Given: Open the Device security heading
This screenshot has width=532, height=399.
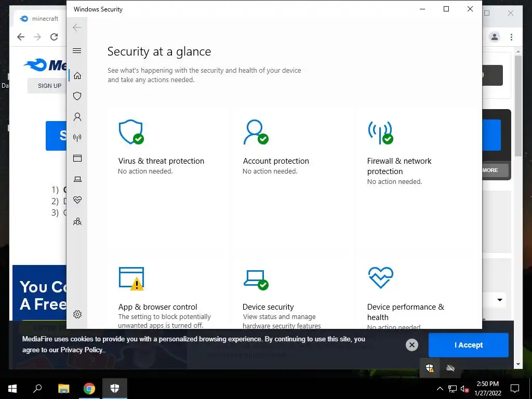Looking at the screenshot, I should [x=268, y=307].
